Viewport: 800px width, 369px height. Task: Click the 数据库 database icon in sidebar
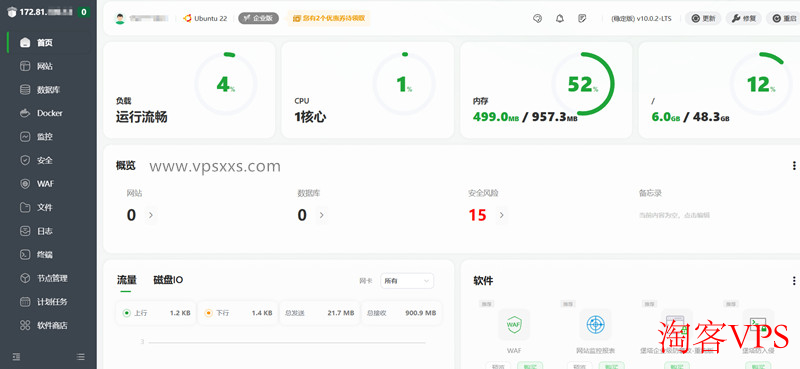coord(25,90)
